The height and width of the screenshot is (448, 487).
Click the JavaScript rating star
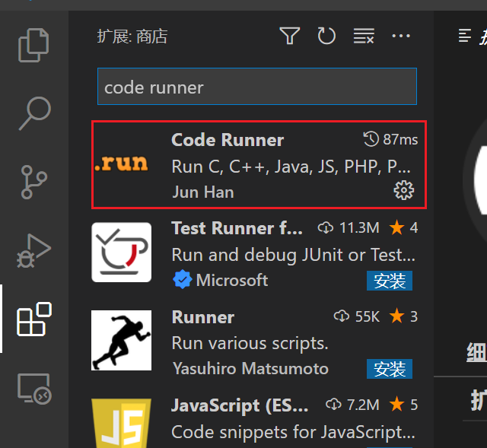[x=396, y=405]
